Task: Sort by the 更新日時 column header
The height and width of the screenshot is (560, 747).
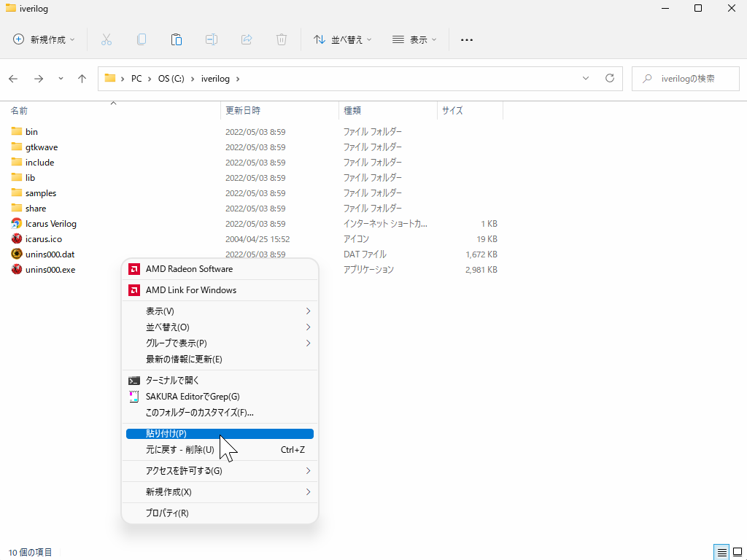Action: click(243, 111)
